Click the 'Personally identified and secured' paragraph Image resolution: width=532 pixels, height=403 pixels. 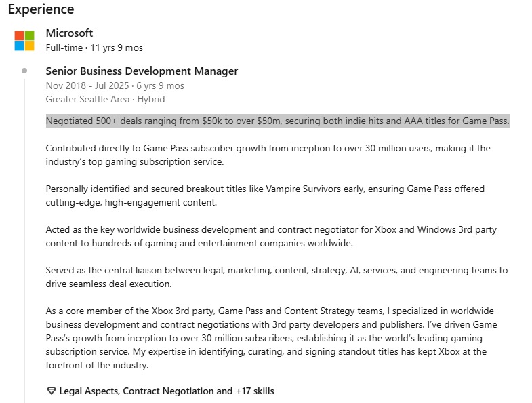coord(265,195)
